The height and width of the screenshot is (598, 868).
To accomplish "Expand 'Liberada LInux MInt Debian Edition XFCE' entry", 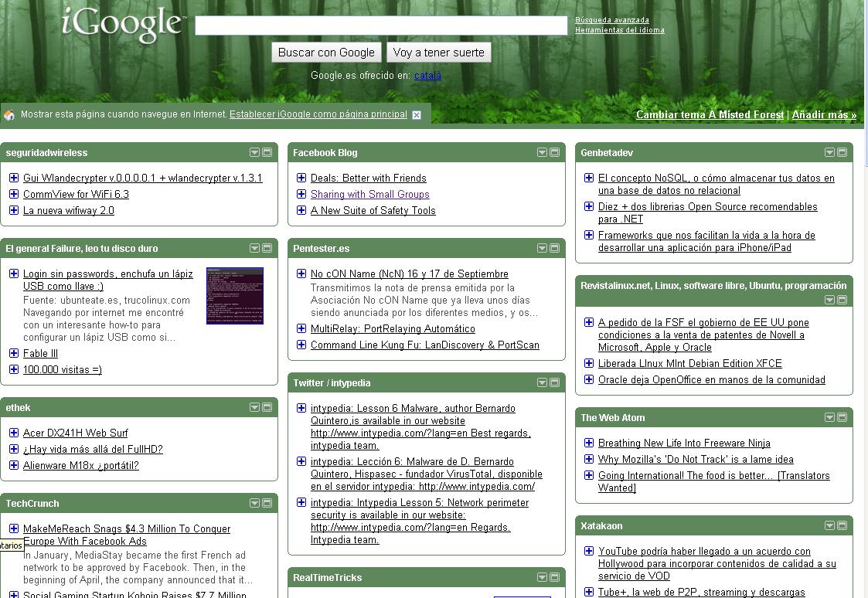I will 589,363.
